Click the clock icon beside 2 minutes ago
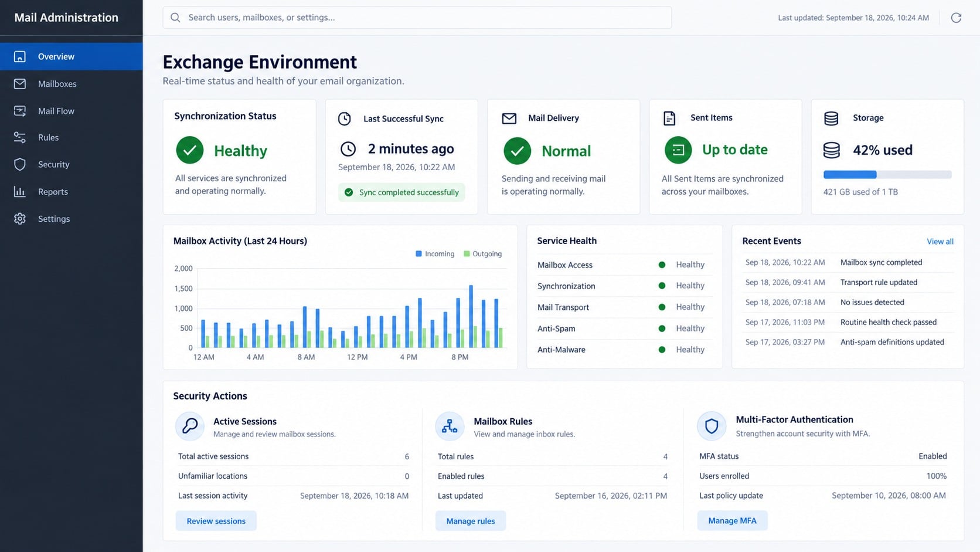The height and width of the screenshot is (552, 980). click(x=348, y=149)
